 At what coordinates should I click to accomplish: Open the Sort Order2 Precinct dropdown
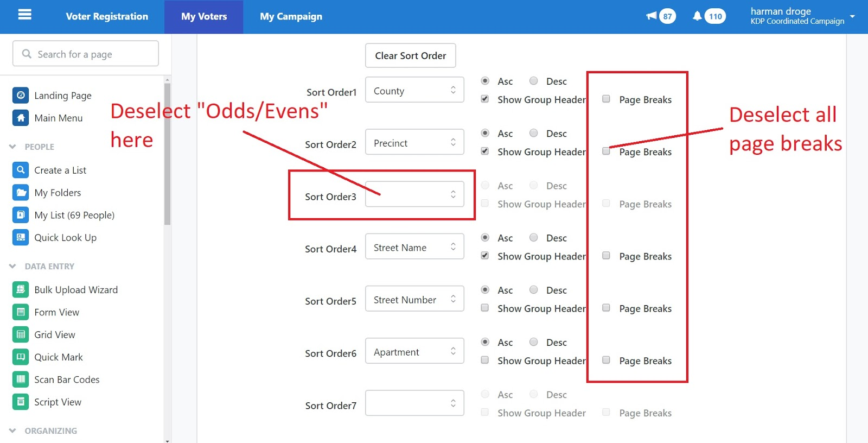tap(414, 142)
